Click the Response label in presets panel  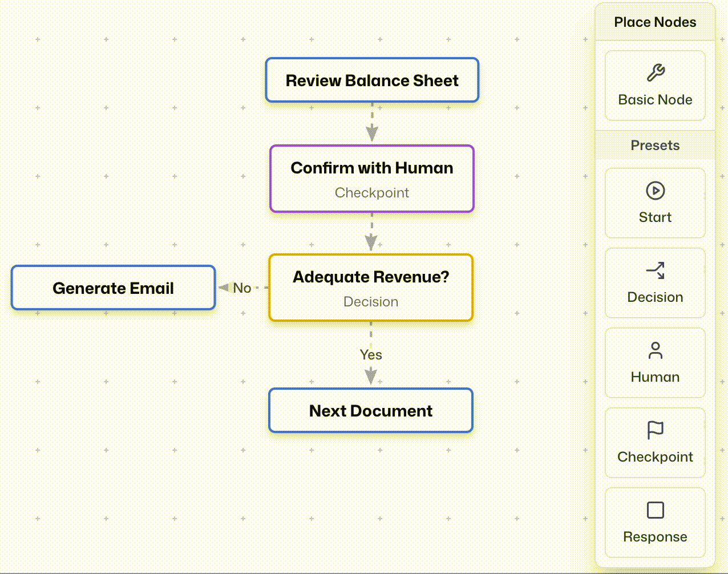pyautogui.click(x=655, y=537)
